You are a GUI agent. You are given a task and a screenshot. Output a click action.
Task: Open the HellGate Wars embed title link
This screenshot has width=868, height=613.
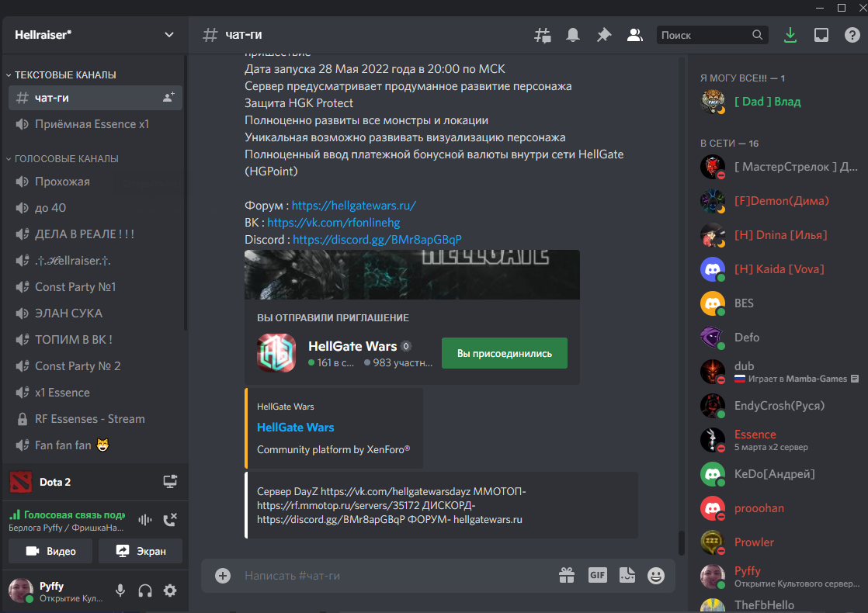coord(296,428)
